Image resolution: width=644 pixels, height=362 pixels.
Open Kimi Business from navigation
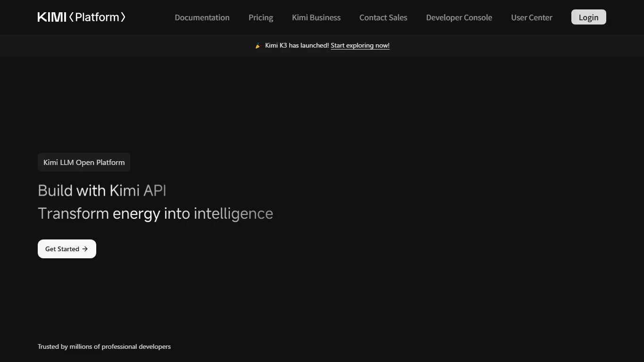[316, 17]
